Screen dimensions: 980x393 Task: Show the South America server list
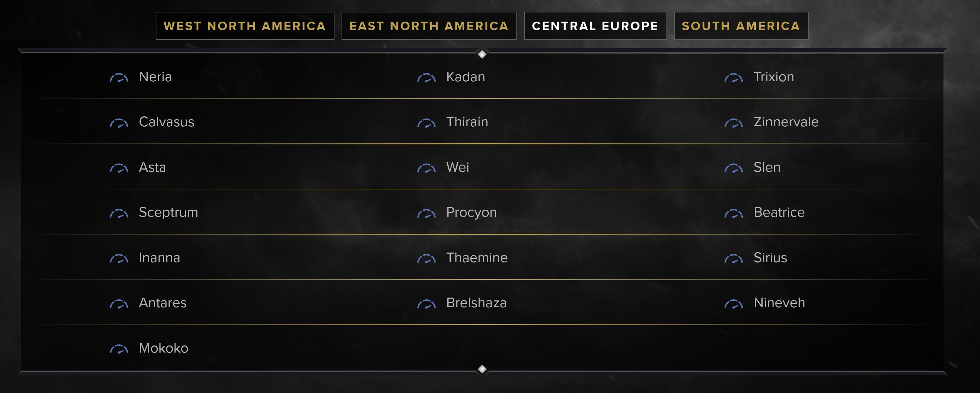(x=741, y=26)
